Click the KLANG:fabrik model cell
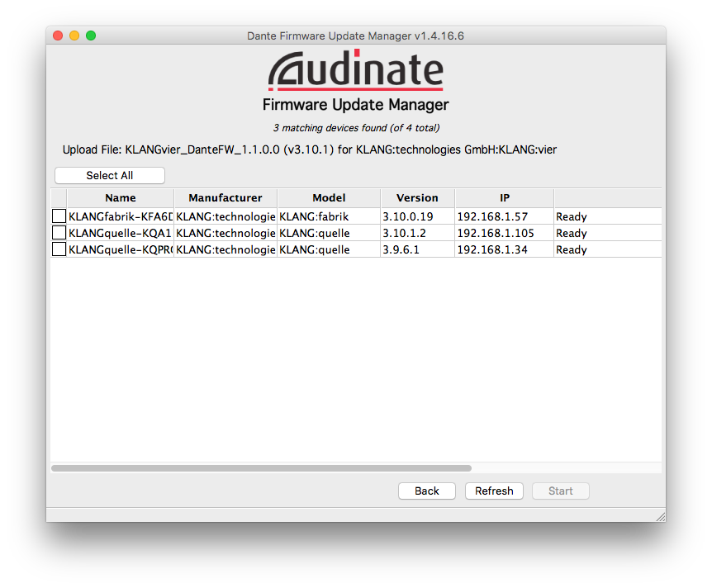The width and height of the screenshot is (712, 588). point(329,216)
